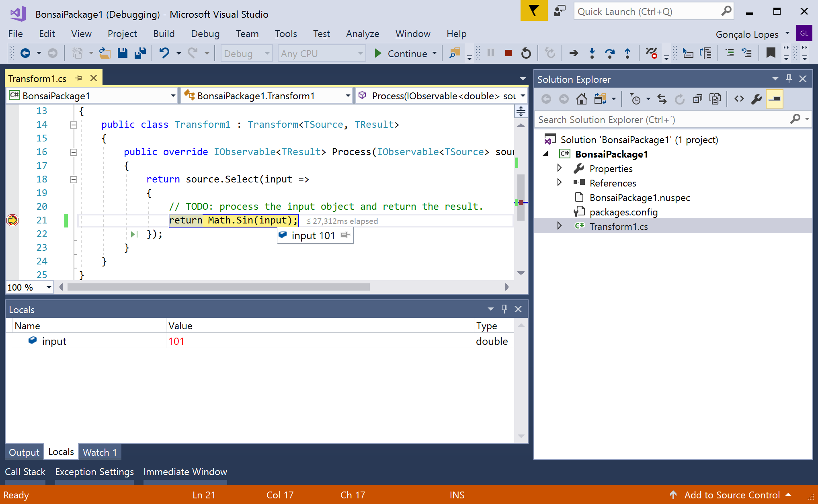The width and height of the screenshot is (818, 504).
Task: Collapse the Process method on line 16
Action: pos(74,152)
